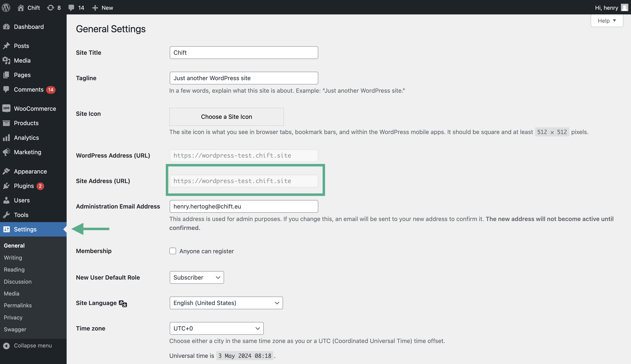Open the Site Language dropdown

226,303
